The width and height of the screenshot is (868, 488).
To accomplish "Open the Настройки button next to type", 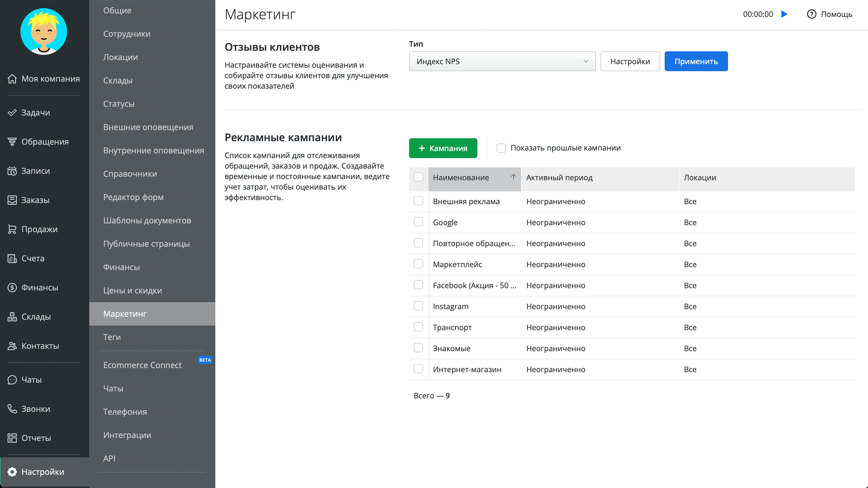I will [630, 61].
